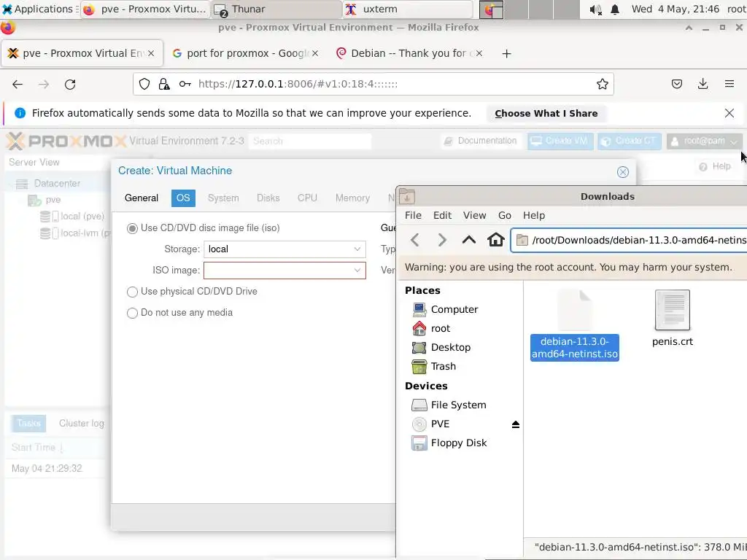This screenshot has height=560, width=747.
Task: Click the Create VM button
Action: click(x=560, y=141)
